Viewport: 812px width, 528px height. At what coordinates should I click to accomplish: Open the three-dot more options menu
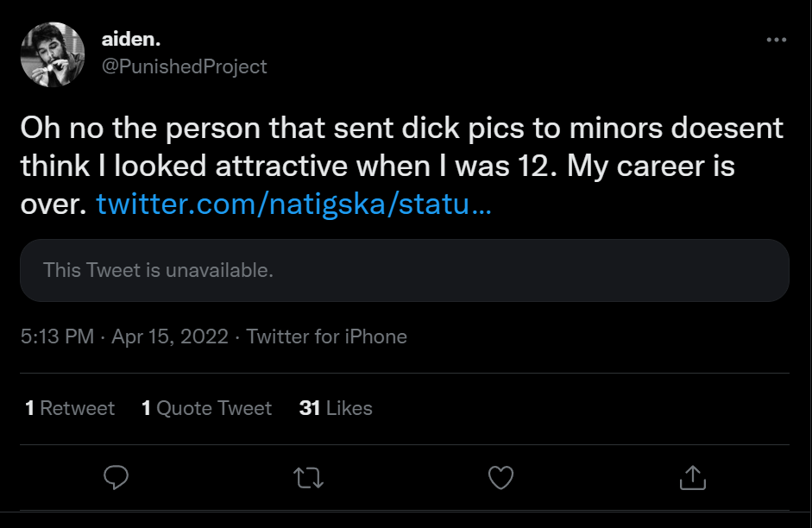pos(777,40)
